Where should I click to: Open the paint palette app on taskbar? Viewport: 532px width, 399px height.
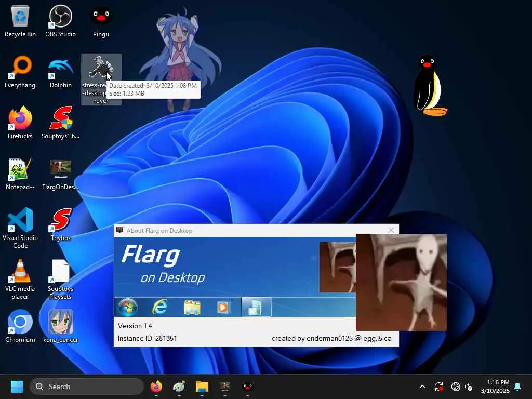coord(179,387)
